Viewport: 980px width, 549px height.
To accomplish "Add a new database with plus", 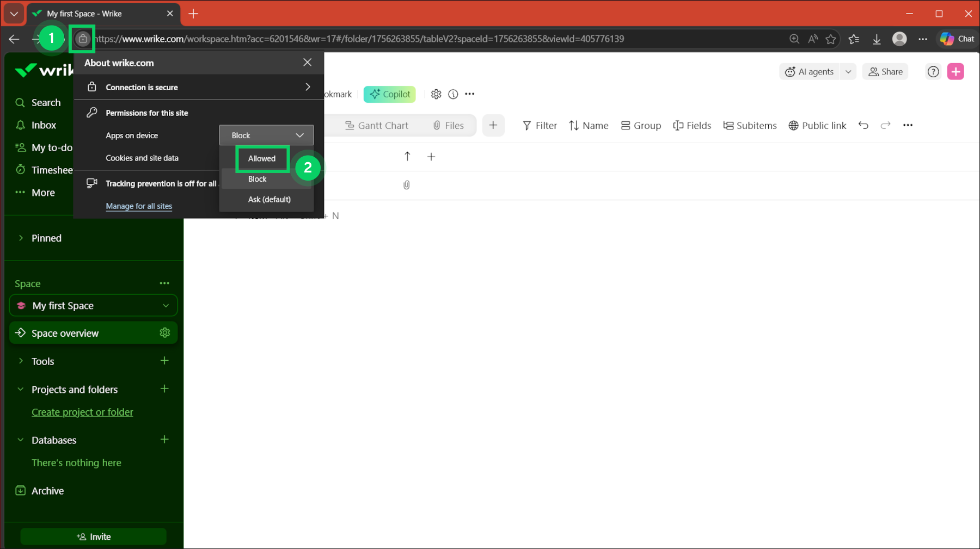I will coord(164,440).
